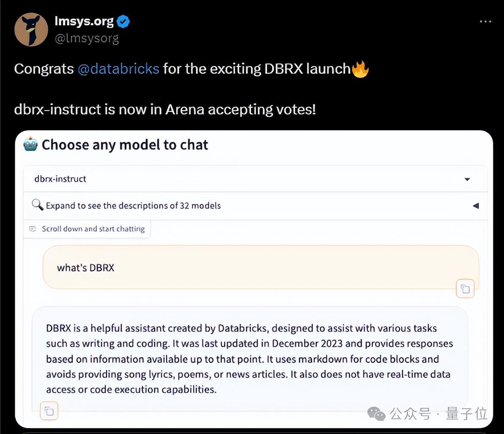Click the DBRX response text bubble
This screenshot has width=504, height=434.
click(250, 358)
